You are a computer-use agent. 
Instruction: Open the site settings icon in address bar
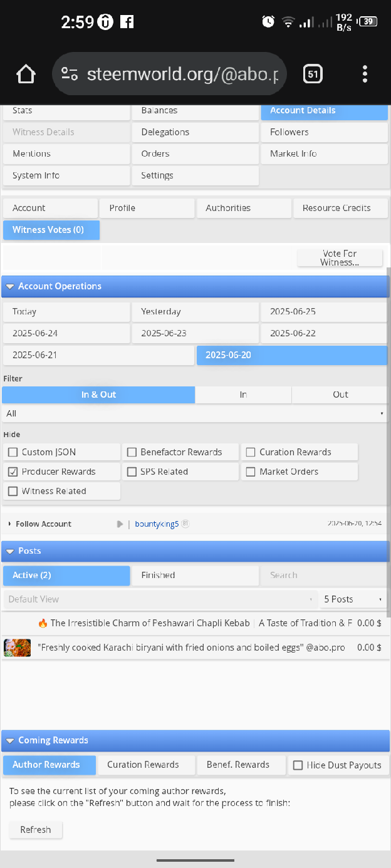(70, 75)
